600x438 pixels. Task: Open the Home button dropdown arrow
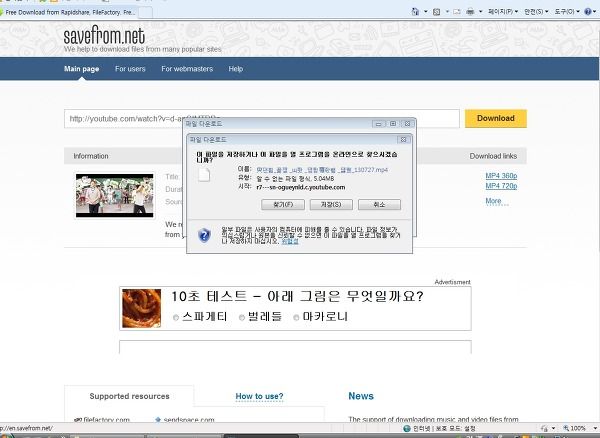click(x=425, y=12)
